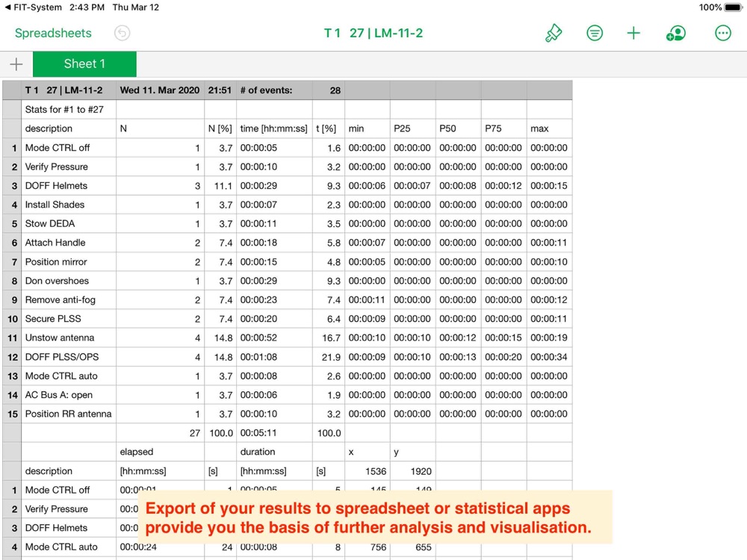Select the total time cell '00:05:11'
The image size is (747, 560).
pyautogui.click(x=274, y=433)
